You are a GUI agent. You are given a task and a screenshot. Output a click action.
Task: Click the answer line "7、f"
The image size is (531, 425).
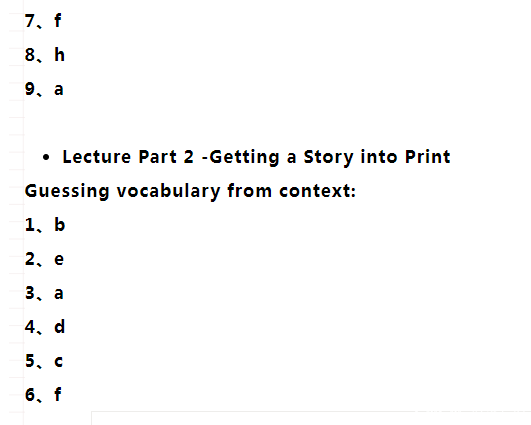pos(43,21)
